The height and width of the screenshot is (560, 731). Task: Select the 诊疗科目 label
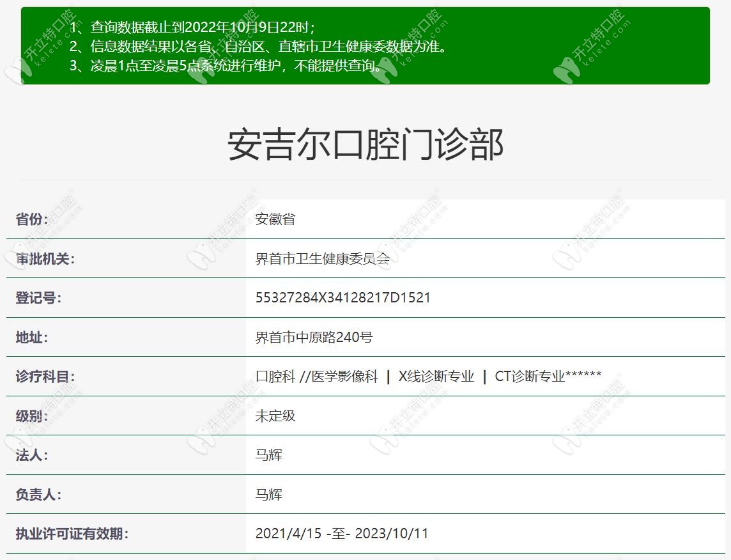(45, 377)
